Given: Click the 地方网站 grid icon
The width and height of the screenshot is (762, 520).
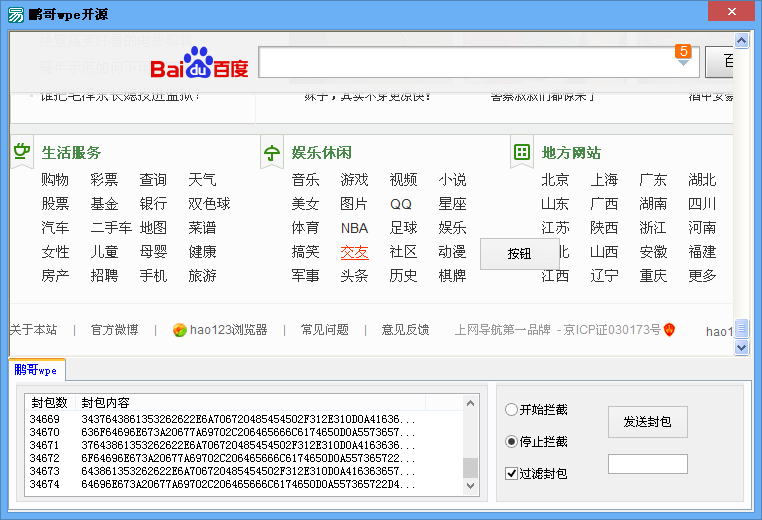Looking at the screenshot, I should [521, 152].
